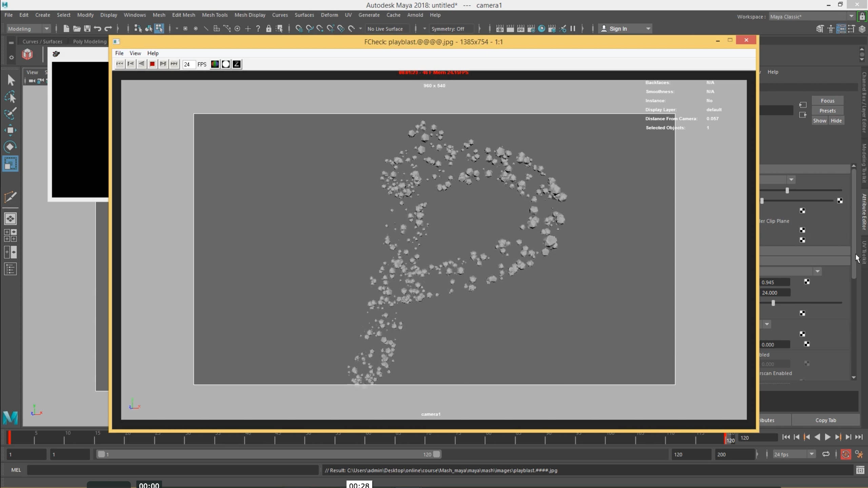Click the Presets button

tap(827, 111)
